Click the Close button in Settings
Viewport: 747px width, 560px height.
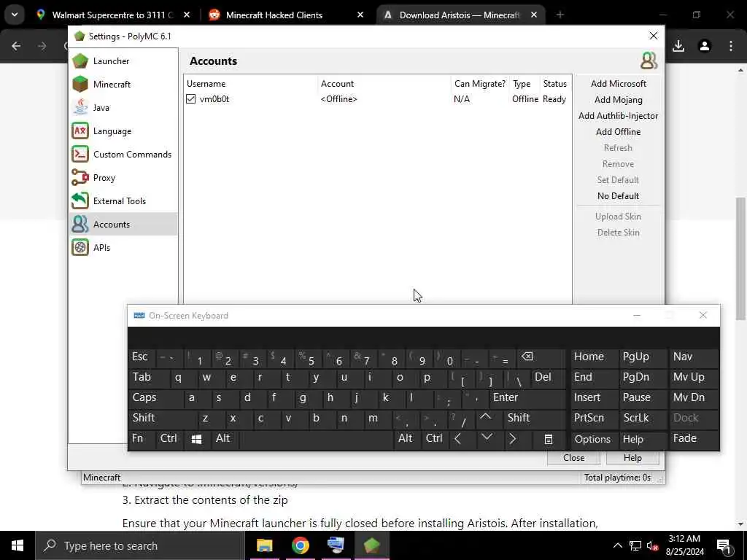click(573, 458)
